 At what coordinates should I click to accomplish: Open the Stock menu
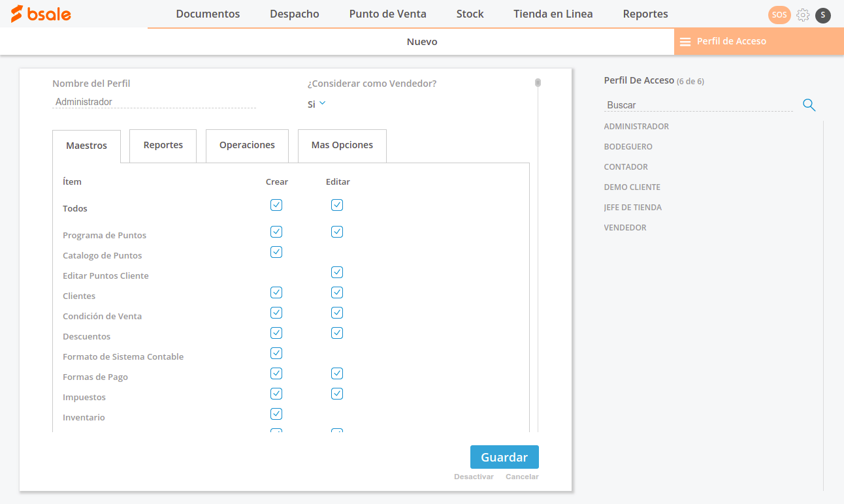click(470, 14)
